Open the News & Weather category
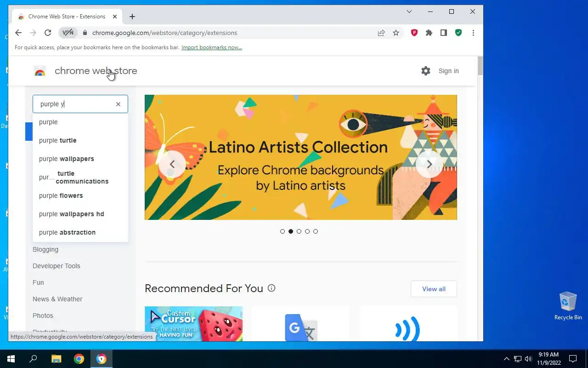588x368 pixels. point(57,299)
